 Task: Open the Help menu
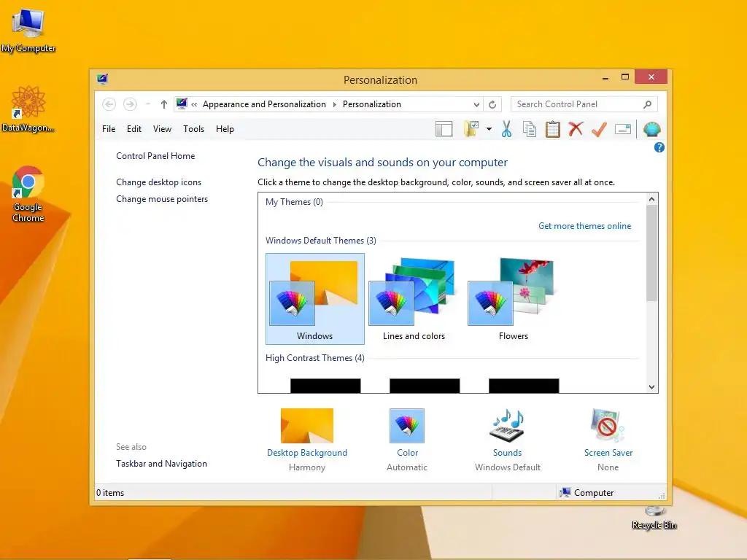point(225,129)
